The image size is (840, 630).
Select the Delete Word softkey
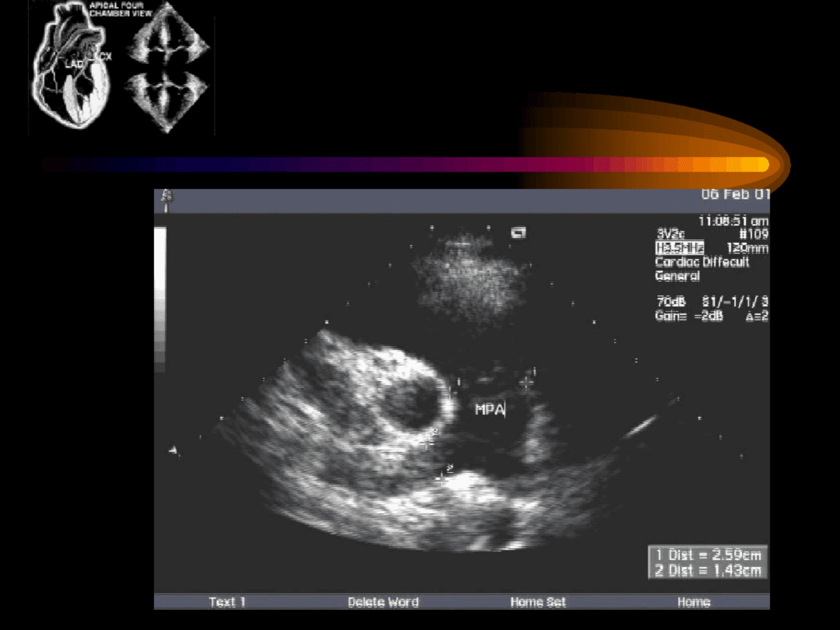(383, 602)
